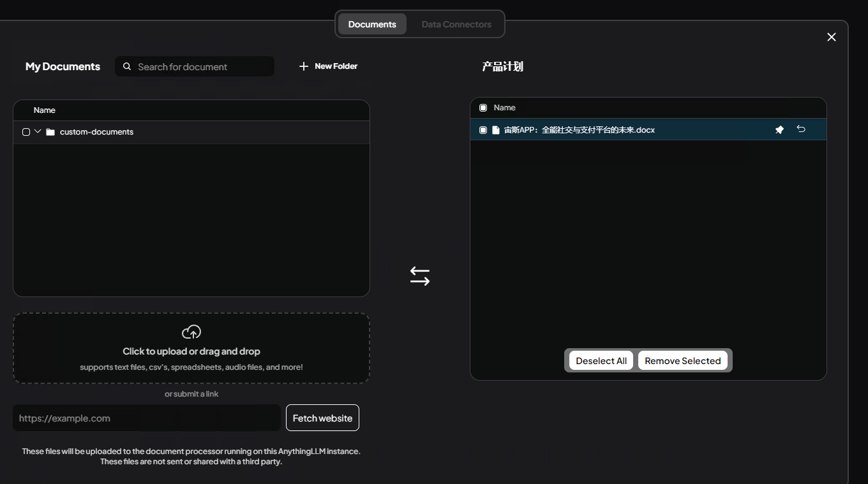Close the document manager dialog
This screenshot has width=868, height=484.
tap(831, 37)
